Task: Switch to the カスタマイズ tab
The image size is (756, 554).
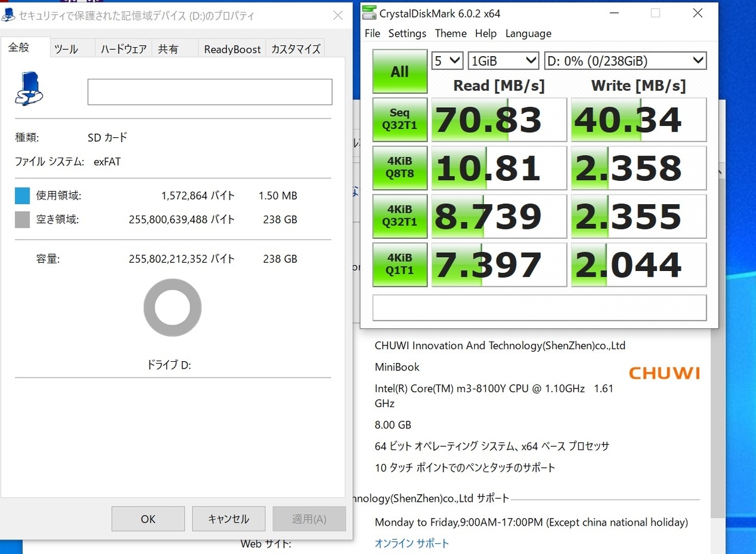Action: click(x=295, y=49)
